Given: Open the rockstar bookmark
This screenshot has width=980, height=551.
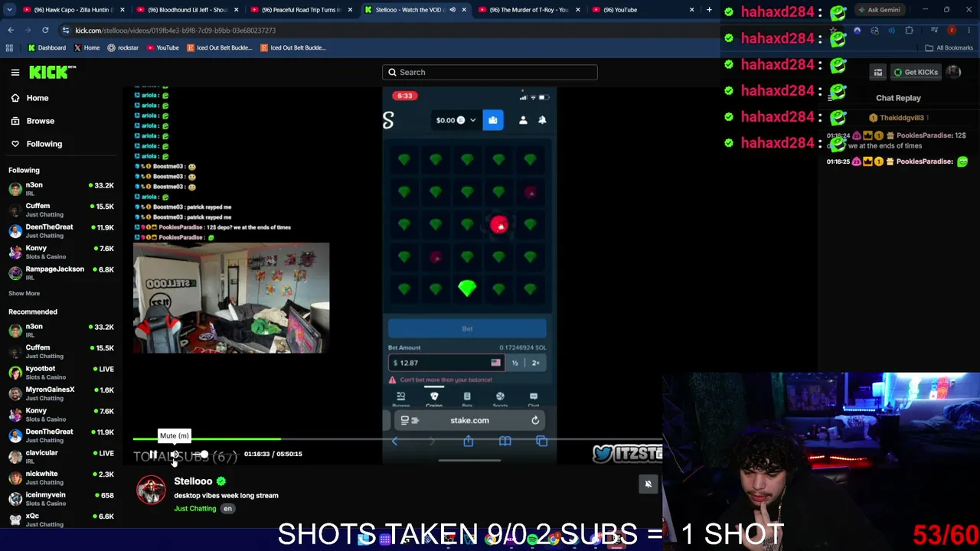Looking at the screenshot, I should [122, 47].
